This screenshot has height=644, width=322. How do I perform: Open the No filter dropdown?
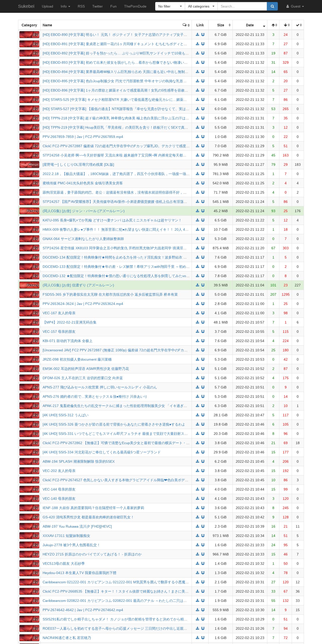(170, 6)
